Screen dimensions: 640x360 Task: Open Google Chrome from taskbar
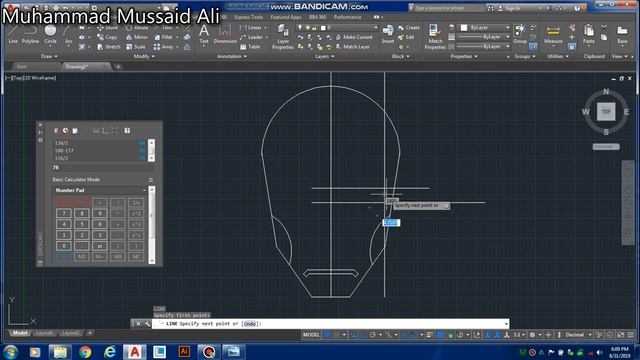tap(85, 352)
